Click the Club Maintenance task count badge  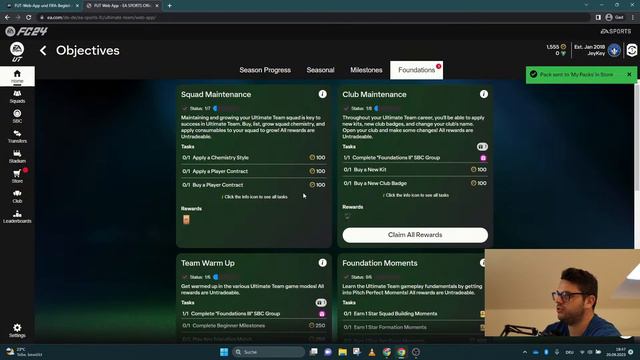pyautogui.click(x=482, y=147)
